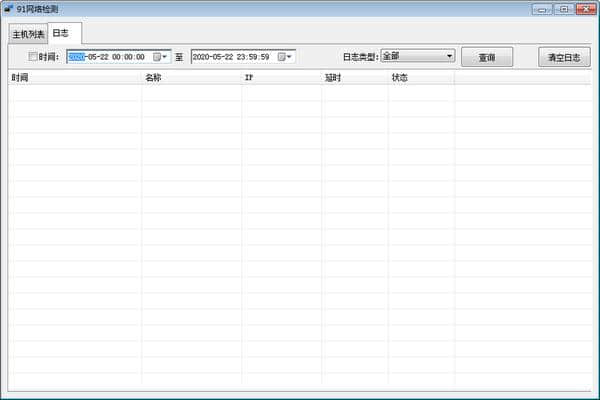600x400 pixels.
Task: Maximize the 91网络检测 window
Action: tap(564, 9)
